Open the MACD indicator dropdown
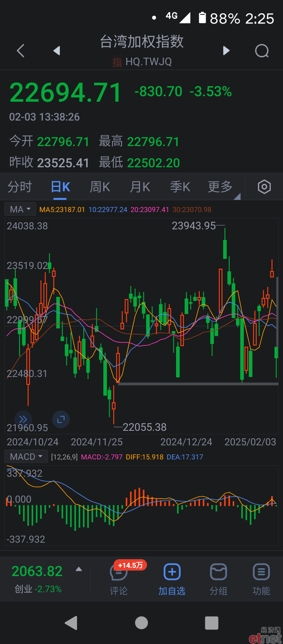Screen dimensions: 283x644 pyautogui.click(x=26, y=457)
